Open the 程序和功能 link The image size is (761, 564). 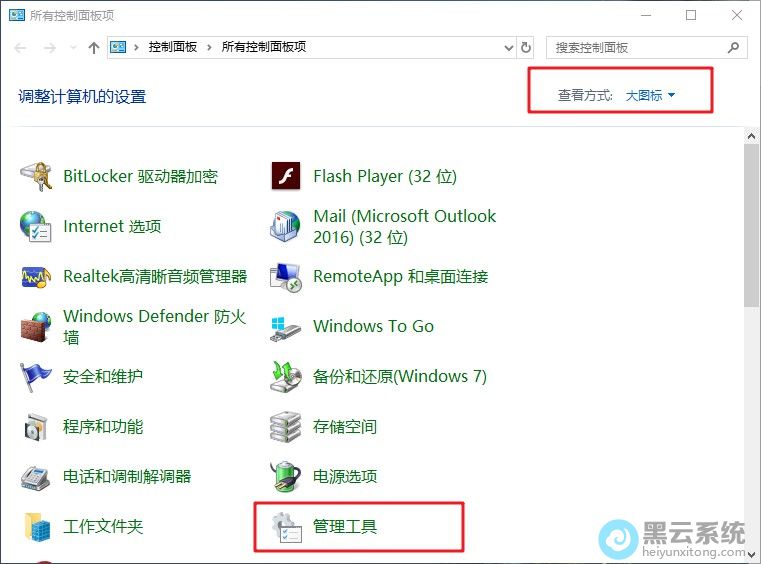pos(103,427)
